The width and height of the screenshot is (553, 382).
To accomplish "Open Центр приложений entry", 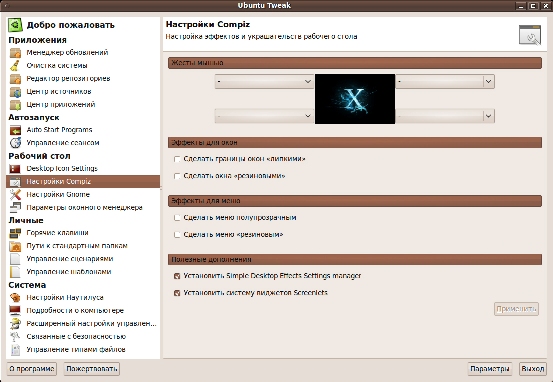I will coord(61,105).
